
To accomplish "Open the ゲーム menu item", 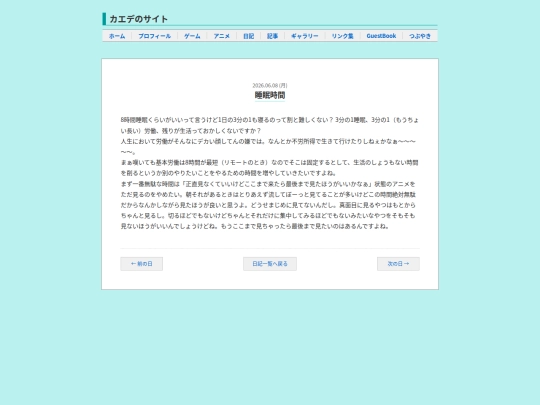I will coord(192,36).
